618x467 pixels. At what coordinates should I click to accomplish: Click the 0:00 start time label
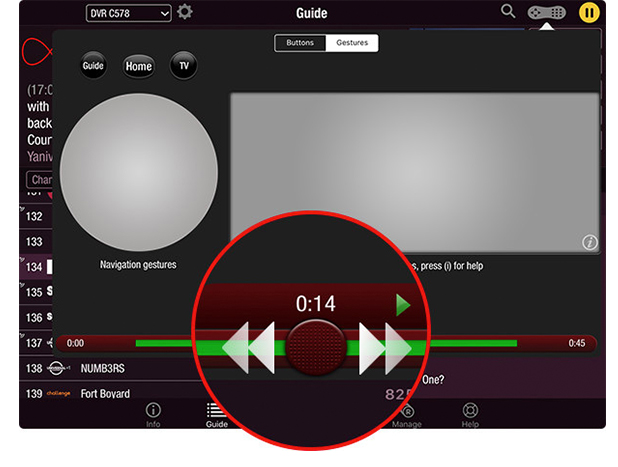pyautogui.click(x=75, y=343)
